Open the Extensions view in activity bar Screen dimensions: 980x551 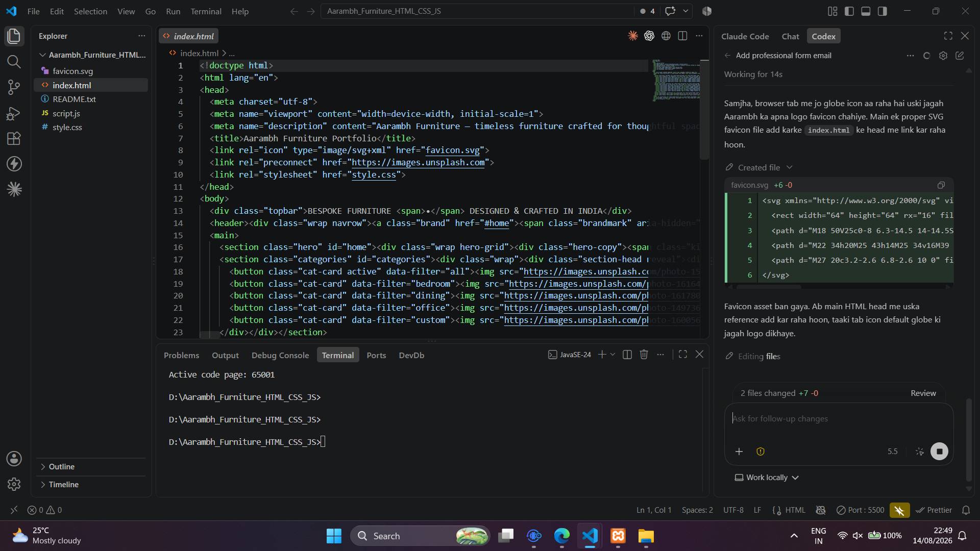14,138
